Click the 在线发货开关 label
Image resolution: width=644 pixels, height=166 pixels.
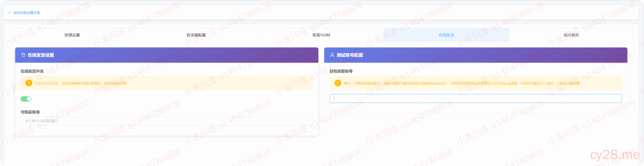coord(32,71)
